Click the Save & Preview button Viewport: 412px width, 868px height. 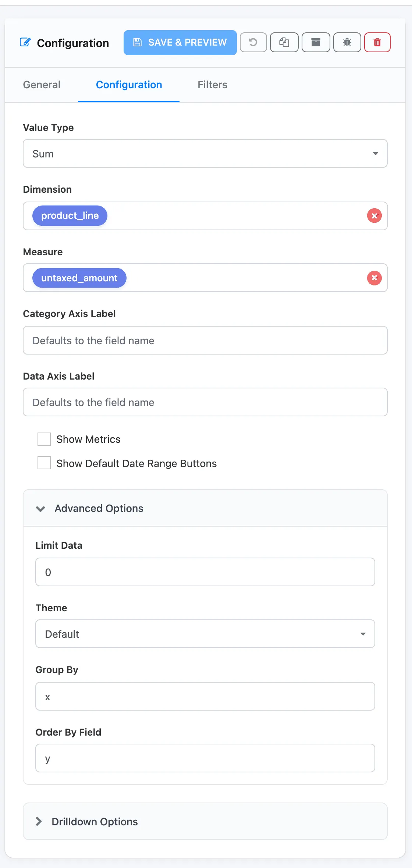pyautogui.click(x=180, y=43)
